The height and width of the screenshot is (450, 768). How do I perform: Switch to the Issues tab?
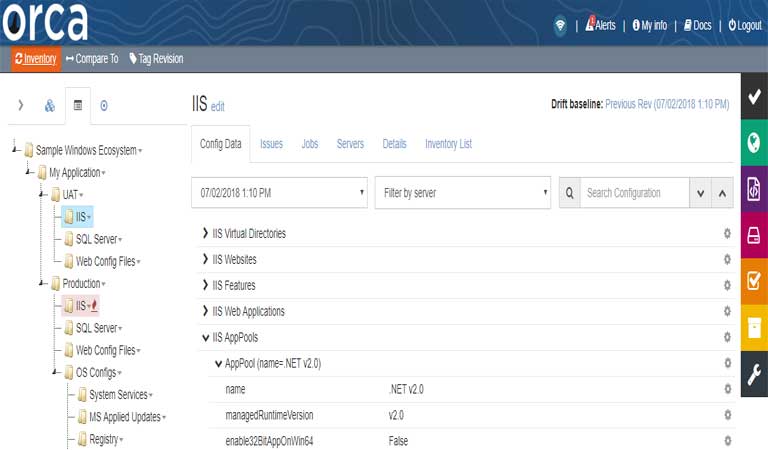271,144
